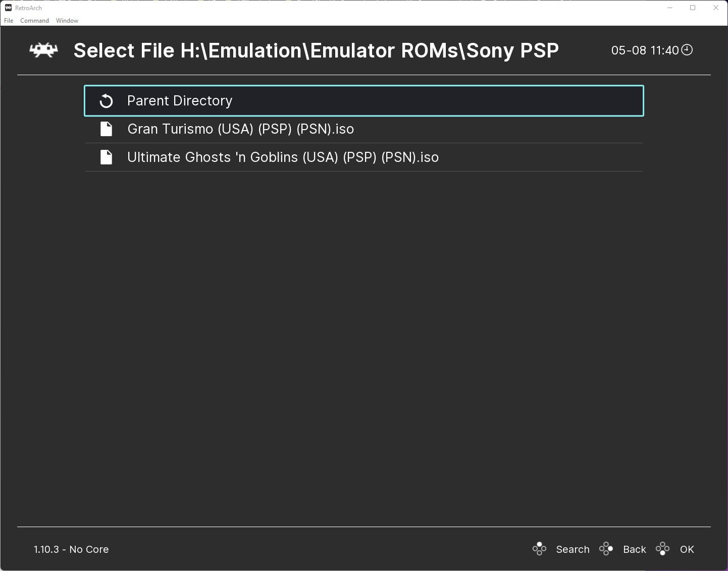Select Ultimate Ghosts 'n Goblins iso file
The image size is (728, 571).
pos(283,157)
